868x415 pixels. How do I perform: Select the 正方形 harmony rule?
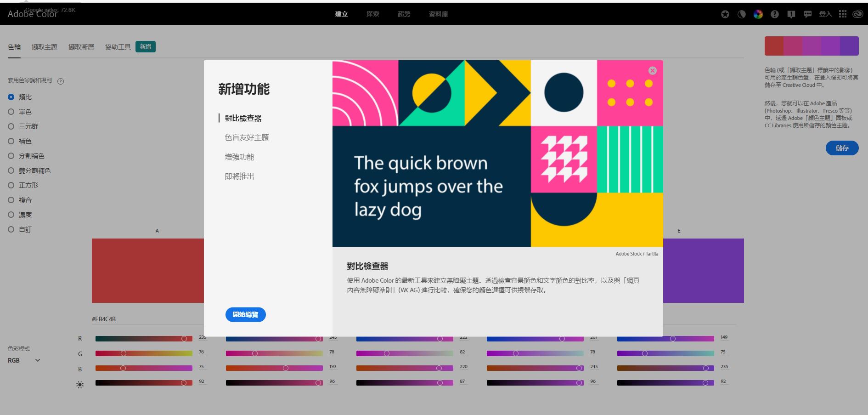click(23, 185)
